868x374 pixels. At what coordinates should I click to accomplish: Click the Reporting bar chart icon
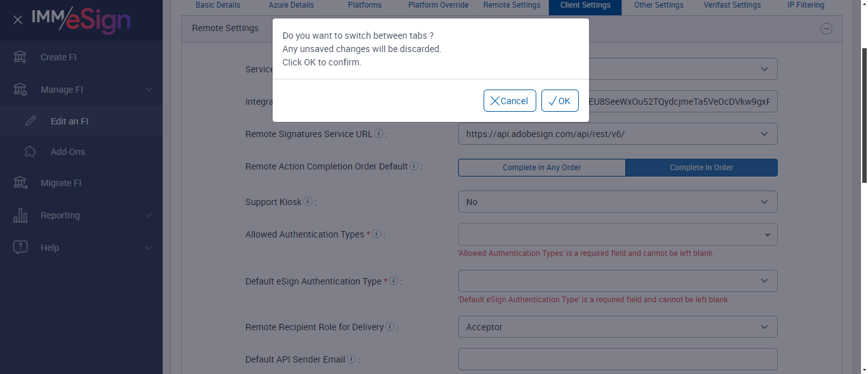click(x=20, y=215)
